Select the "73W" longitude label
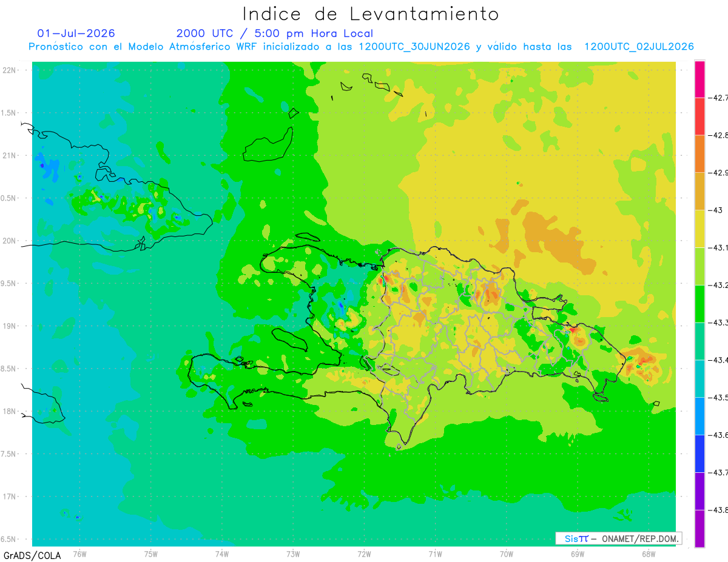The width and height of the screenshot is (728, 562). (x=293, y=554)
